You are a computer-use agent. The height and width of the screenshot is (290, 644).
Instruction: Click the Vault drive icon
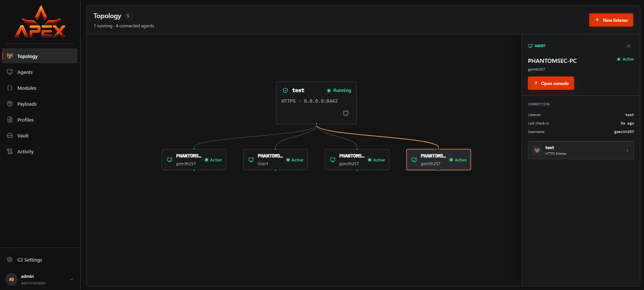(x=10, y=136)
